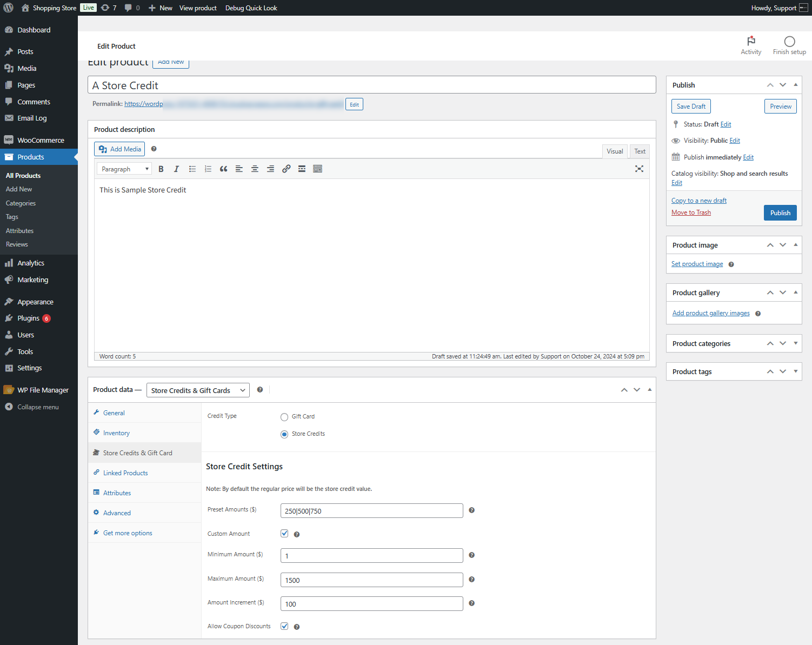Collapse the Product gallery panel

click(x=795, y=292)
